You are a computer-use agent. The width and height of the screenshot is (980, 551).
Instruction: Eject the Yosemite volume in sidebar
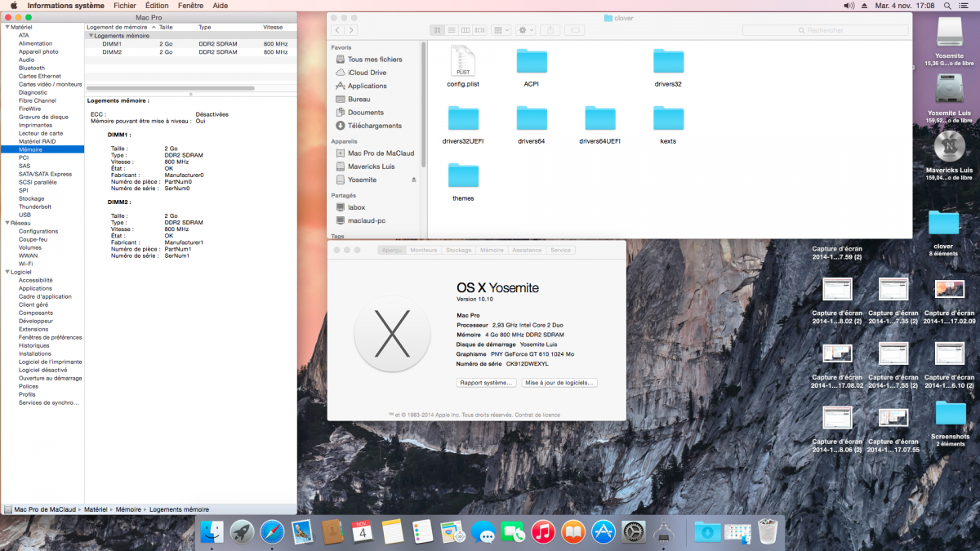point(413,180)
